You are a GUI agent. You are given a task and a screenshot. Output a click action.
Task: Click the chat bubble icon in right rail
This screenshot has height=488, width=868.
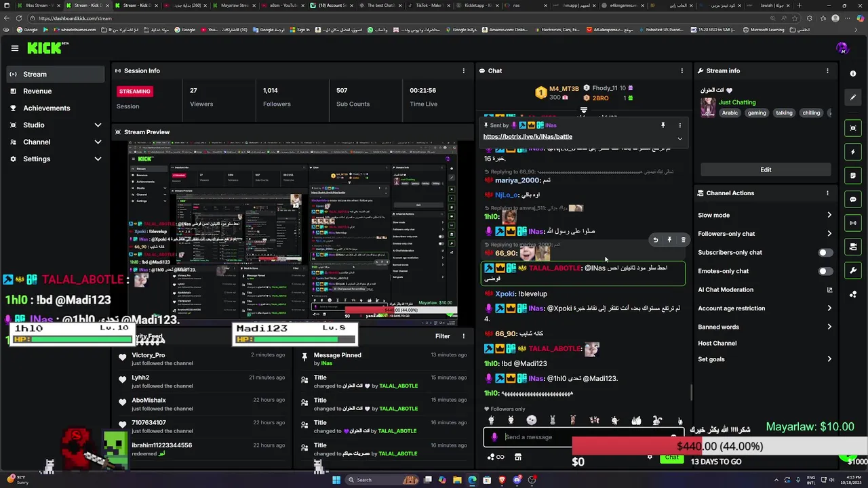coord(853,199)
